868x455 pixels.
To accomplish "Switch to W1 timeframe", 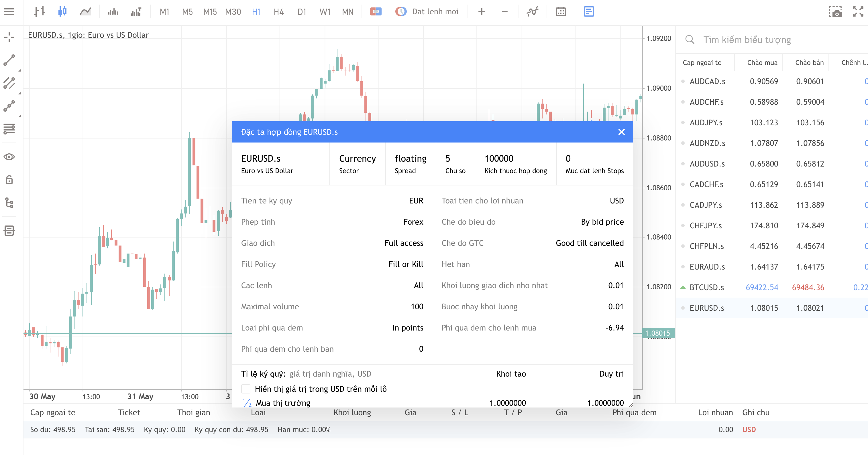I will point(325,12).
